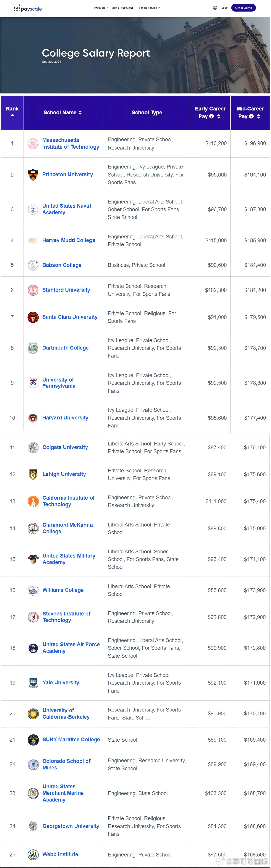Click the University of Pennsylvania crest
Image resolution: width=271 pixels, height=868 pixels.
(33, 383)
